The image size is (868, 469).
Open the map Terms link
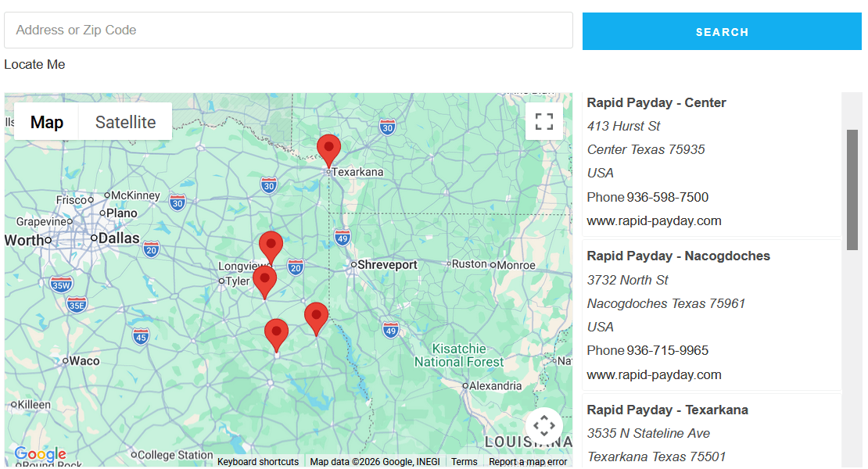click(x=464, y=462)
